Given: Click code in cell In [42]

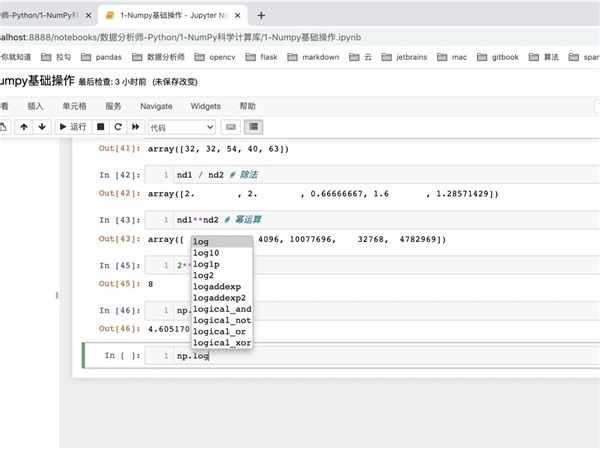Looking at the screenshot, I should 217,175.
